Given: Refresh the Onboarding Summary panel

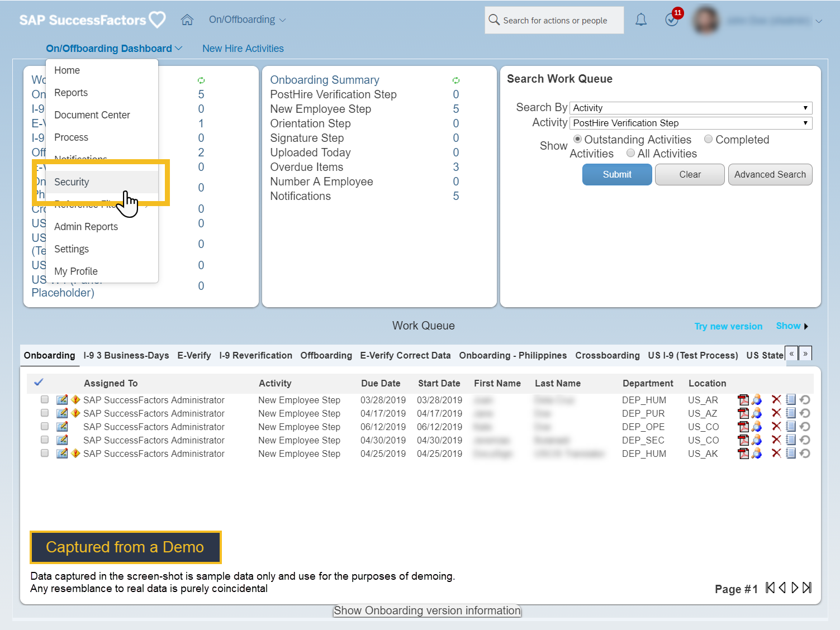Looking at the screenshot, I should pyautogui.click(x=456, y=80).
